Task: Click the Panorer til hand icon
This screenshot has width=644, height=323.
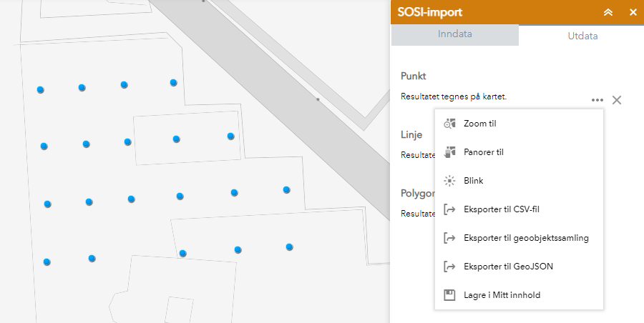Action: [x=450, y=152]
